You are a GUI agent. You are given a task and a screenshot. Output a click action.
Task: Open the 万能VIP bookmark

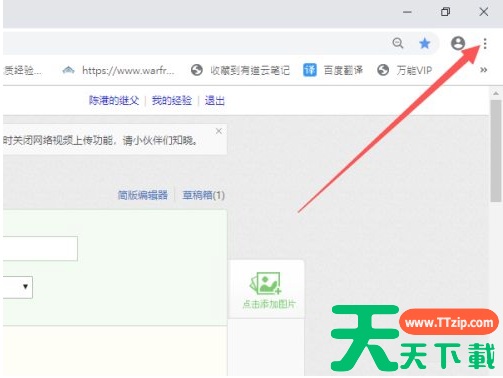point(404,70)
